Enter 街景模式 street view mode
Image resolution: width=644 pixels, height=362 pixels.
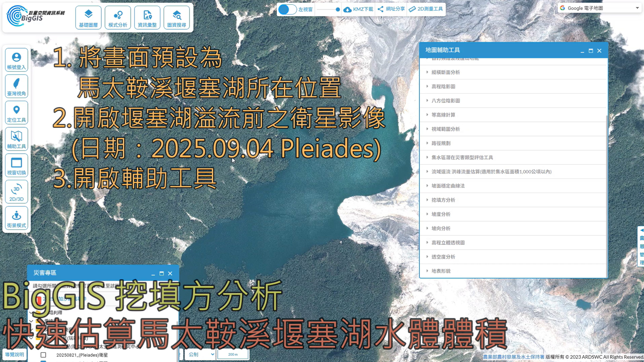(x=17, y=219)
